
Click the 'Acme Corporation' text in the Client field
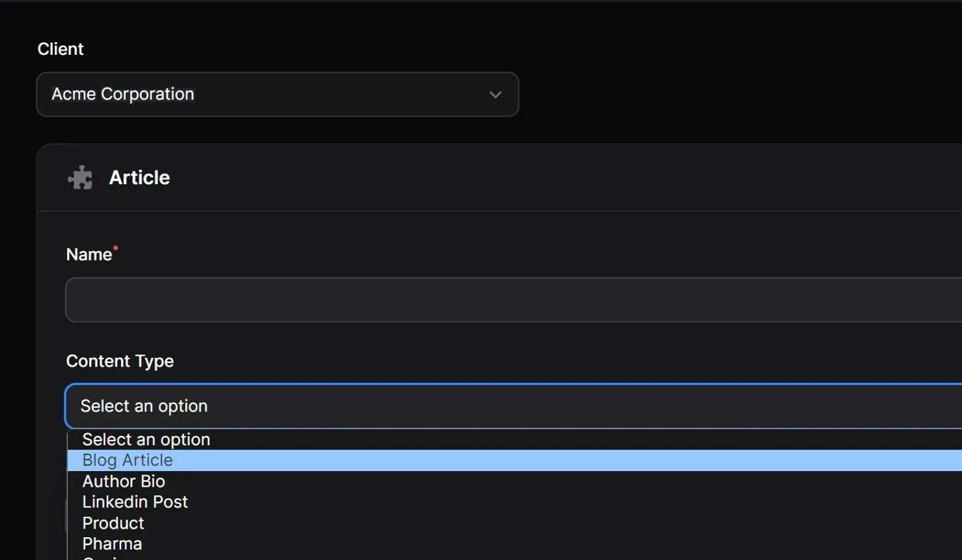click(x=122, y=95)
